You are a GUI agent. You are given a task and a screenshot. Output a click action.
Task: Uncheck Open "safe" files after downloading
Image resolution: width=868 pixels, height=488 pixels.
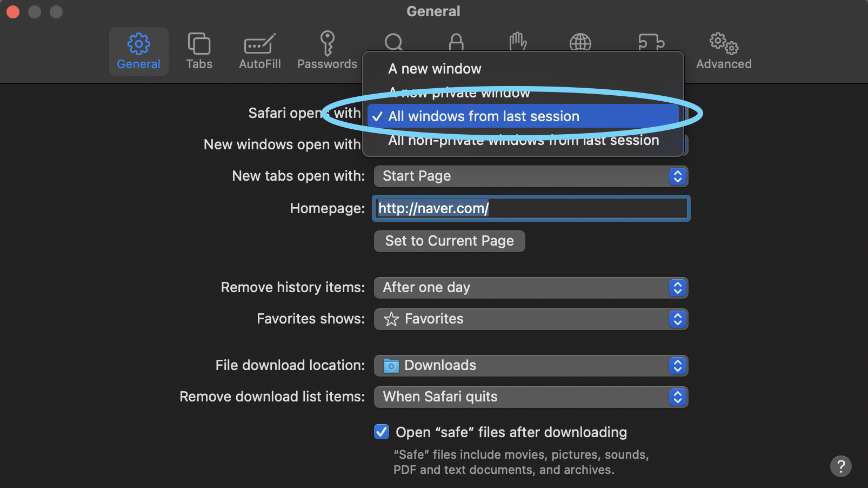382,432
